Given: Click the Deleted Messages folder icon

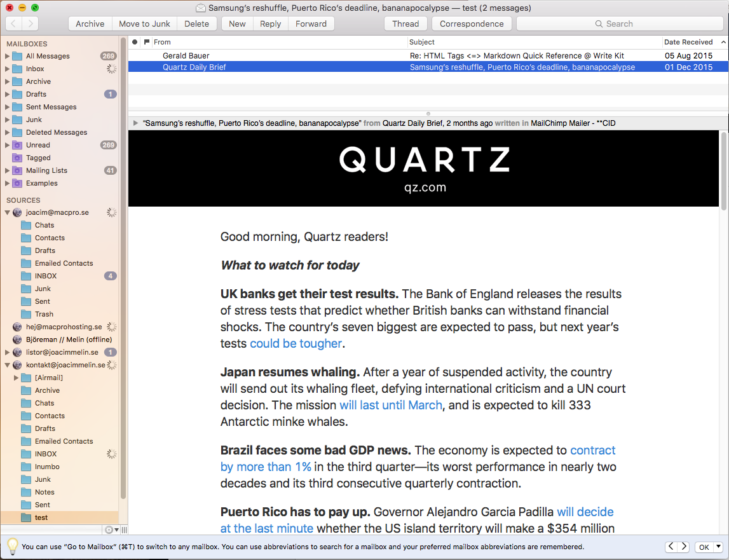Looking at the screenshot, I should 17,132.
